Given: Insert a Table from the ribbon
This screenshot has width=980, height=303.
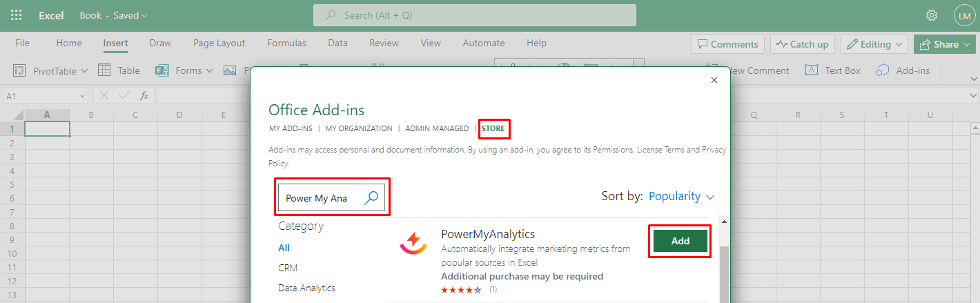Looking at the screenshot, I should (x=119, y=70).
